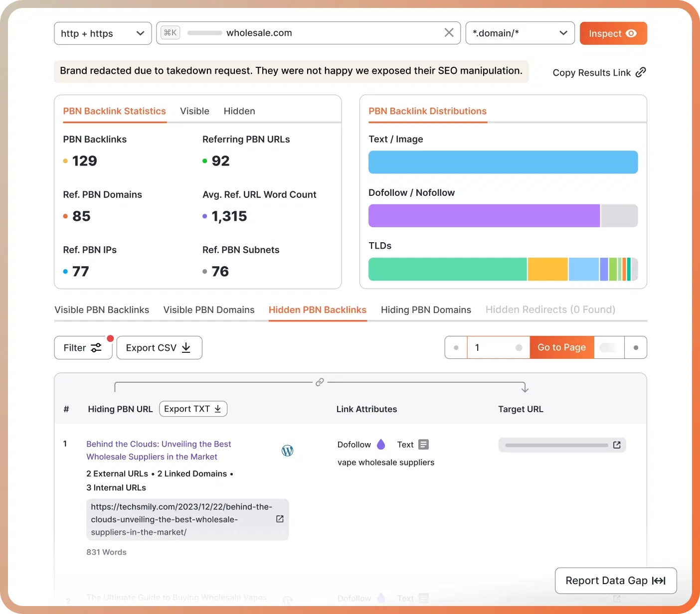Click Export CSV button
The image size is (700, 614).
click(x=159, y=348)
